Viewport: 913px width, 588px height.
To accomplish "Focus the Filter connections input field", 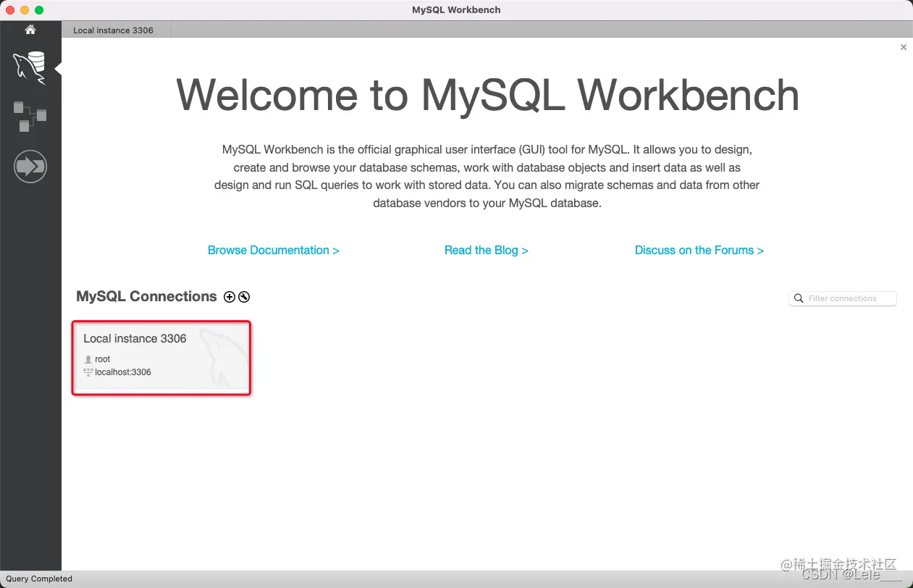I will pyautogui.click(x=843, y=298).
